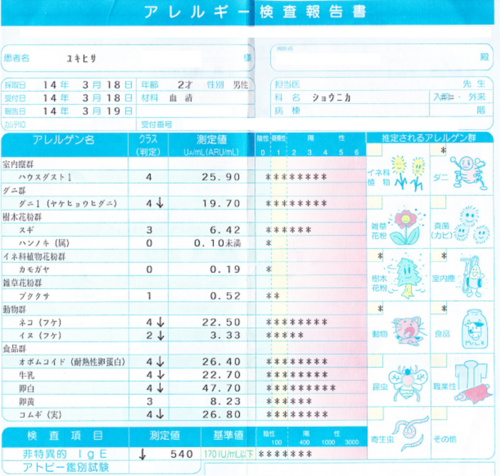Toggle the starred box for 動物 group
Viewport: 500px width, 476px height.
click(x=375, y=308)
